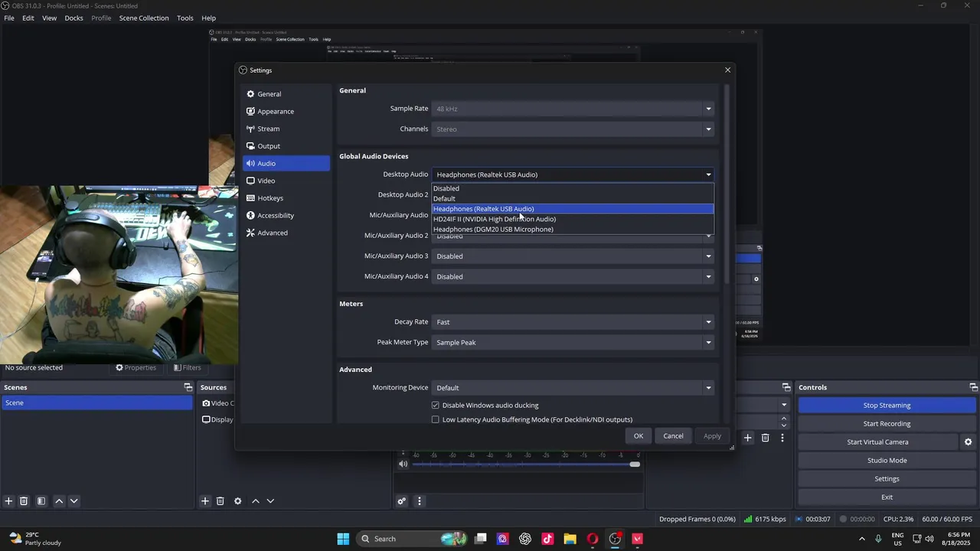Select the Scene item in Scenes list
This screenshot has height=551, width=980.
(x=96, y=403)
